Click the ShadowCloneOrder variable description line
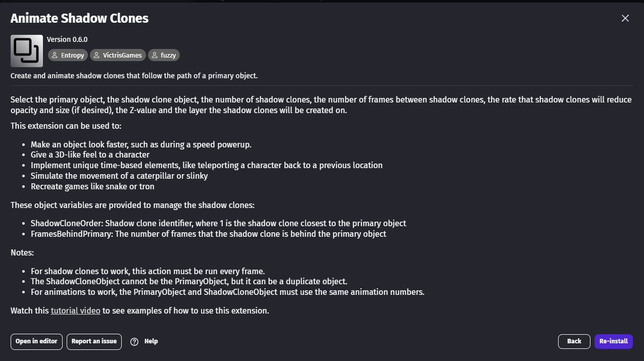The width and height of the screenshot is (644, 361). (x=218, y=223)
